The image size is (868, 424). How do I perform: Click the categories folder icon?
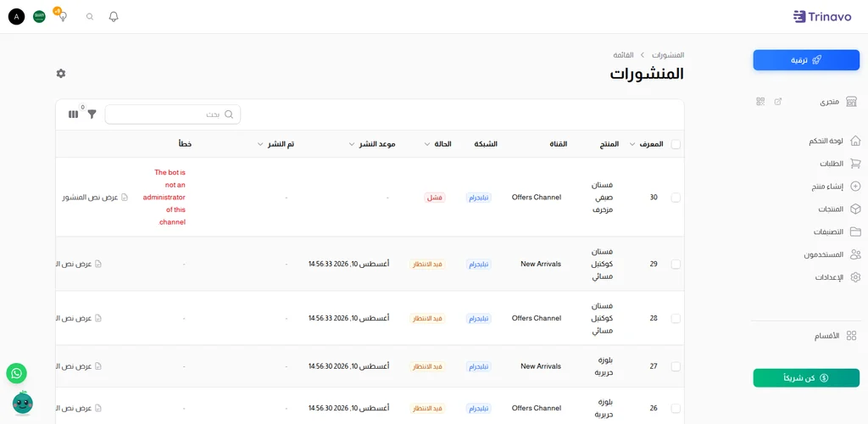(855, 232)
